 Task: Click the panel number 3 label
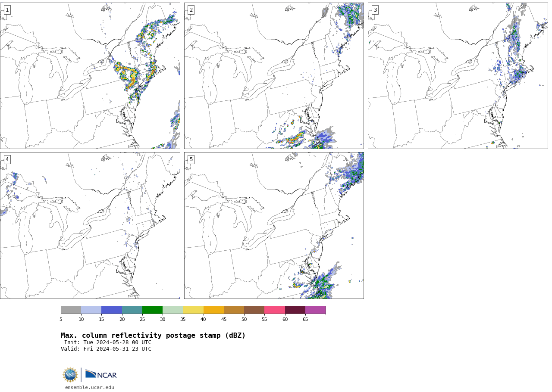(x=375, y=10)
